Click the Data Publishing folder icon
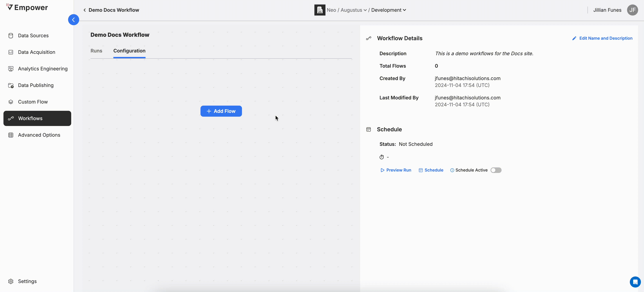Viewport: 644px width, 292px height. coord(11,85)
